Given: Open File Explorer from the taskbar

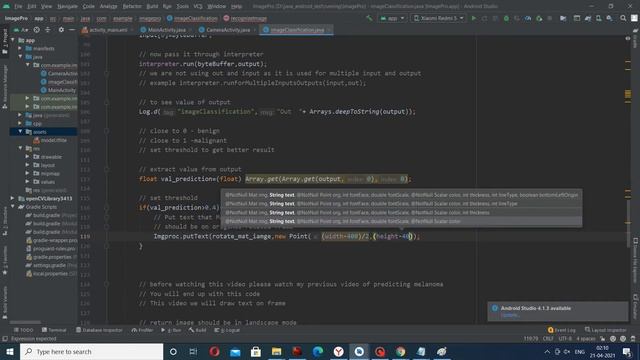Looking at the screenshot, I should (276, 351).
